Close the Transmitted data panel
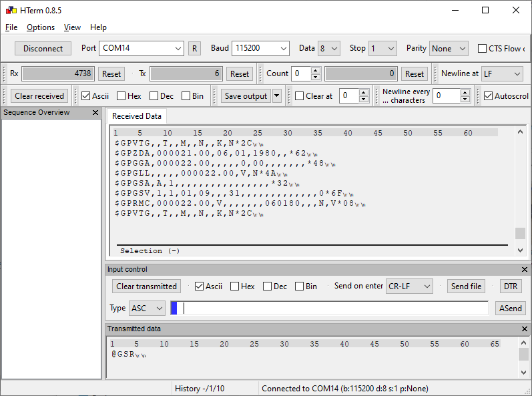The width and height of the screenshot is (532, 396). point(525,329)
